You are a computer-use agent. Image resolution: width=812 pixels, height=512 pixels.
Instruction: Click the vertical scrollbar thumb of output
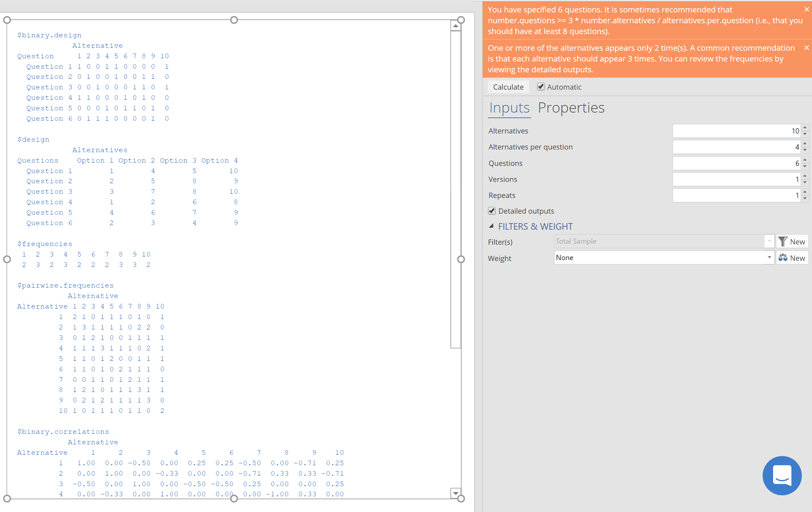[x=456, y=189]
